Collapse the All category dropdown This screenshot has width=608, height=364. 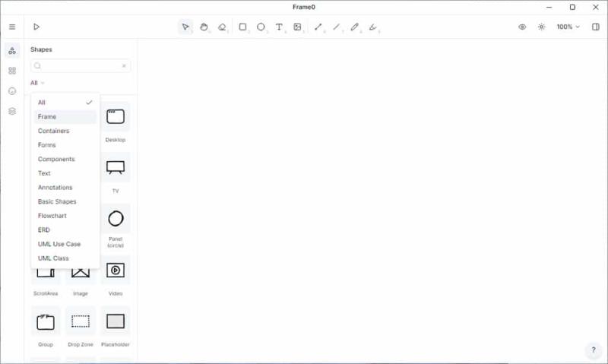tap(37, 83)
